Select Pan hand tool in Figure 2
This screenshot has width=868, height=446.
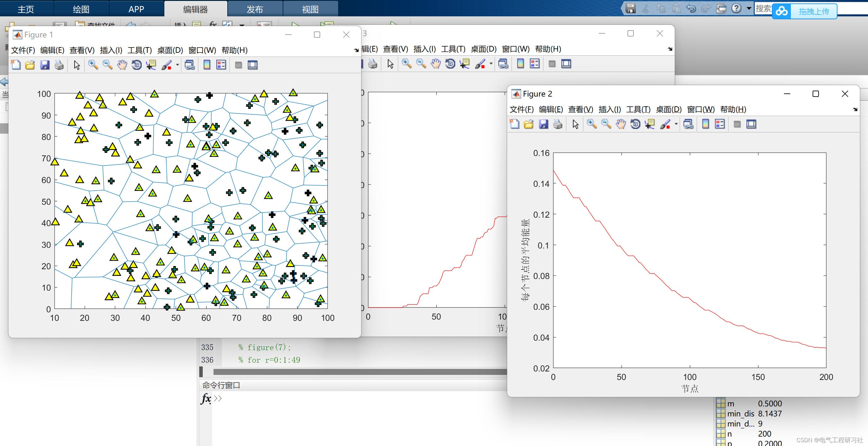tap(620, 124)
